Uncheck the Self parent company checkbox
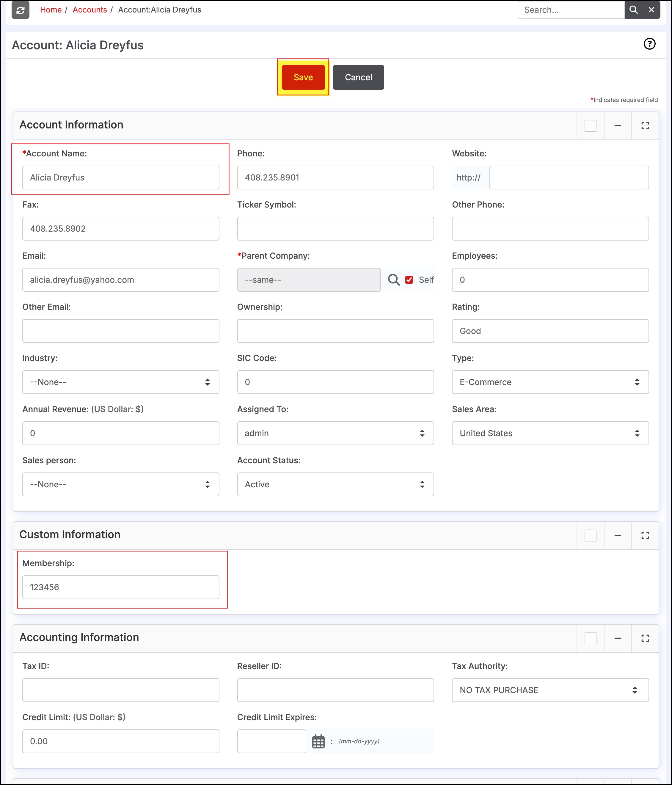The width and height of the screenshot is (672, 785). 409,280
